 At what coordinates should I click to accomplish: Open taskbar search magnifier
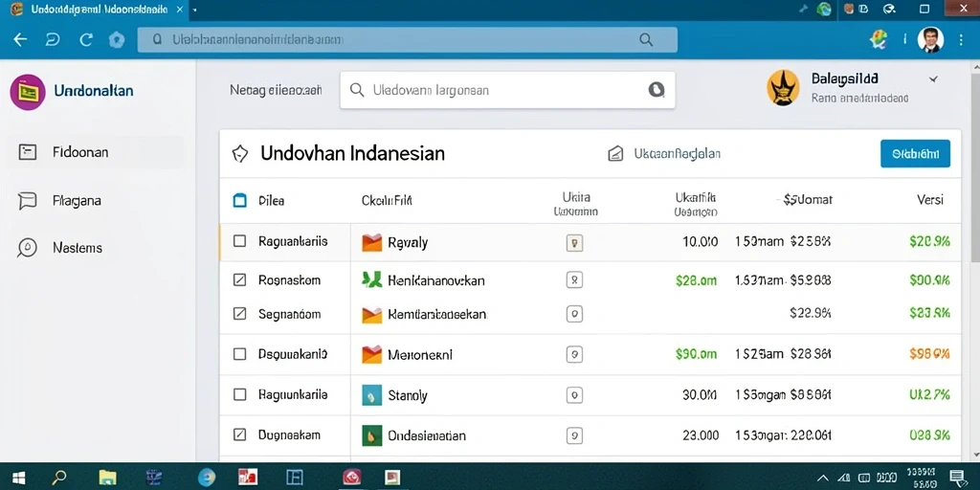coord(58,478)
